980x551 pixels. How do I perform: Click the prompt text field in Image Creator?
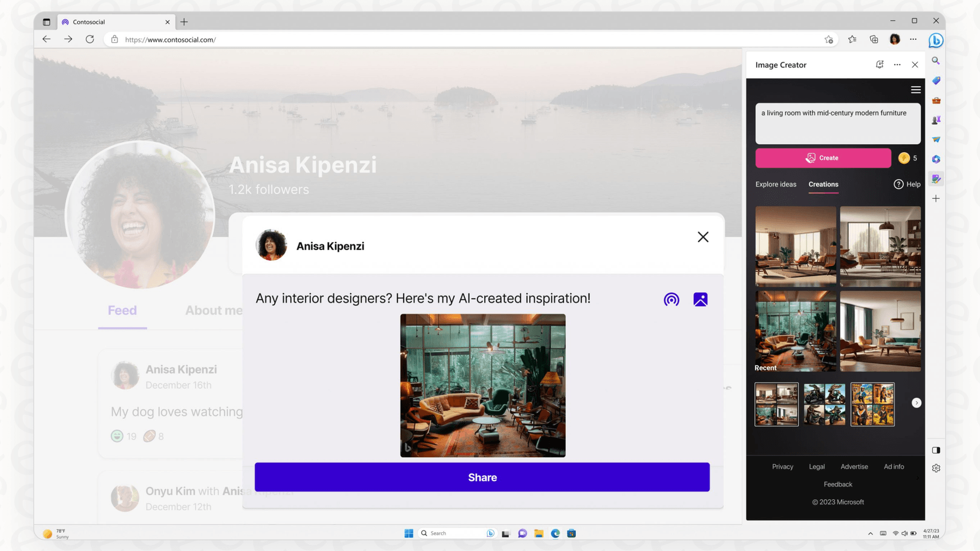point(838,123)
